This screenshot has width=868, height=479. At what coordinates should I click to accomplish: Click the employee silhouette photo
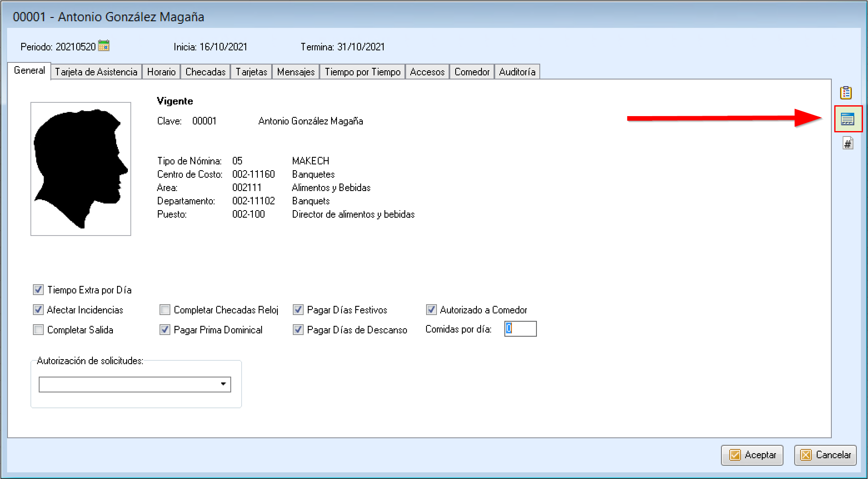point(81,169)
